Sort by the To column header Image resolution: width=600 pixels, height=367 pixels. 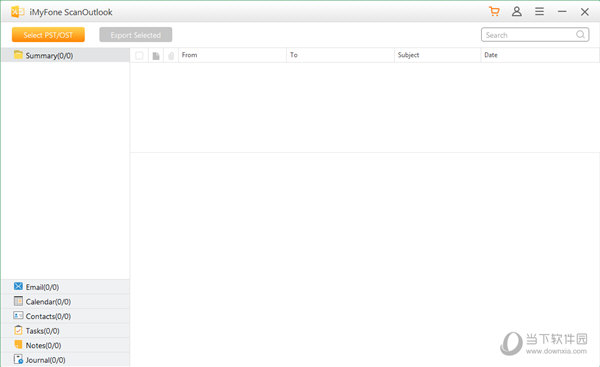(340, 55)
